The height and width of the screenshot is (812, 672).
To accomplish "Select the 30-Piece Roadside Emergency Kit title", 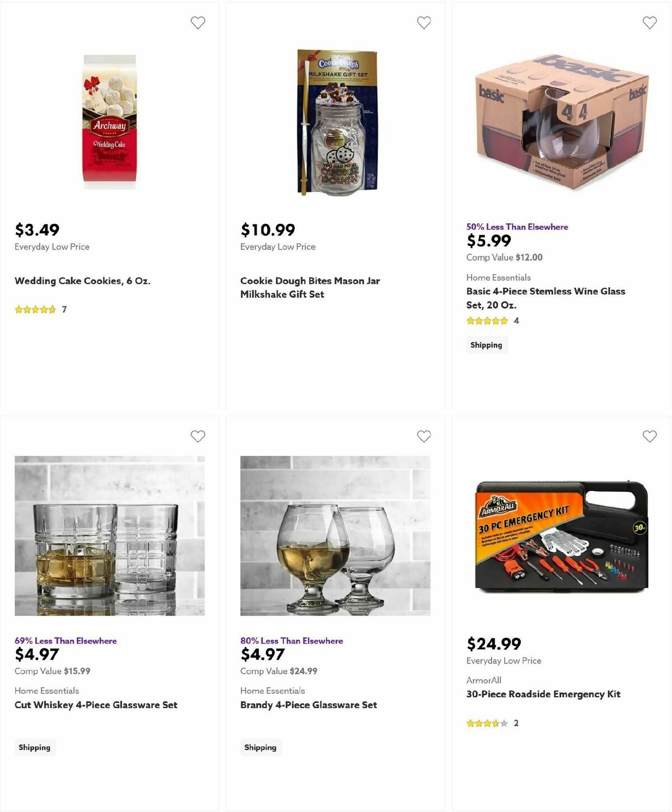I will point(543,693).
